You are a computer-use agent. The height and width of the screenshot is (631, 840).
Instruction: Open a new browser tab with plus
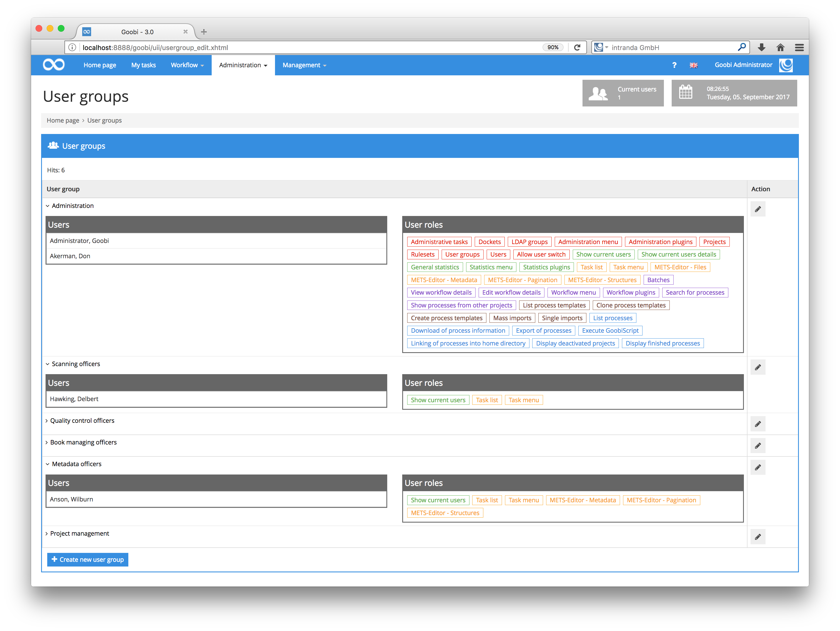coord(204,32)
